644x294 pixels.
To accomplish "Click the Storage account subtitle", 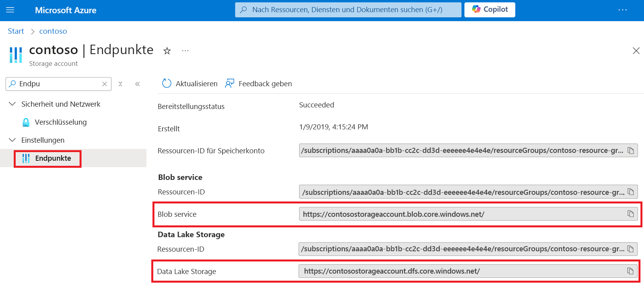I will 53,64.
